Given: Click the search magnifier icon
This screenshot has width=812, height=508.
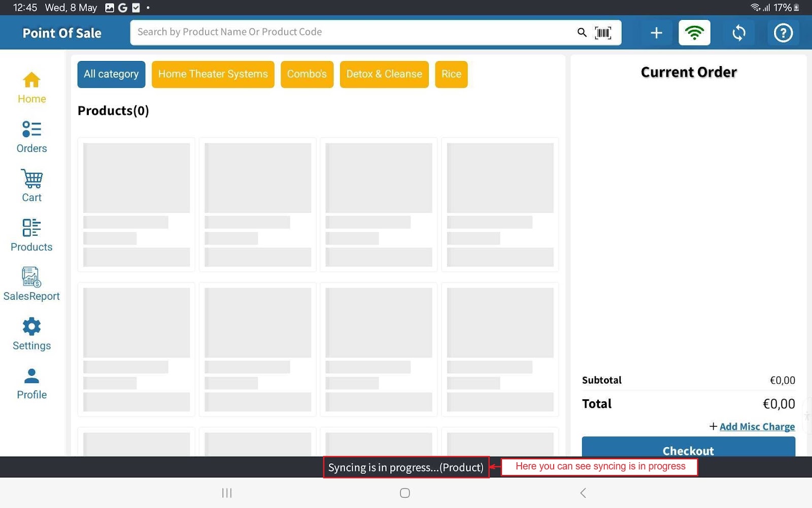Looking at the screenshot, I should [582, 33].
